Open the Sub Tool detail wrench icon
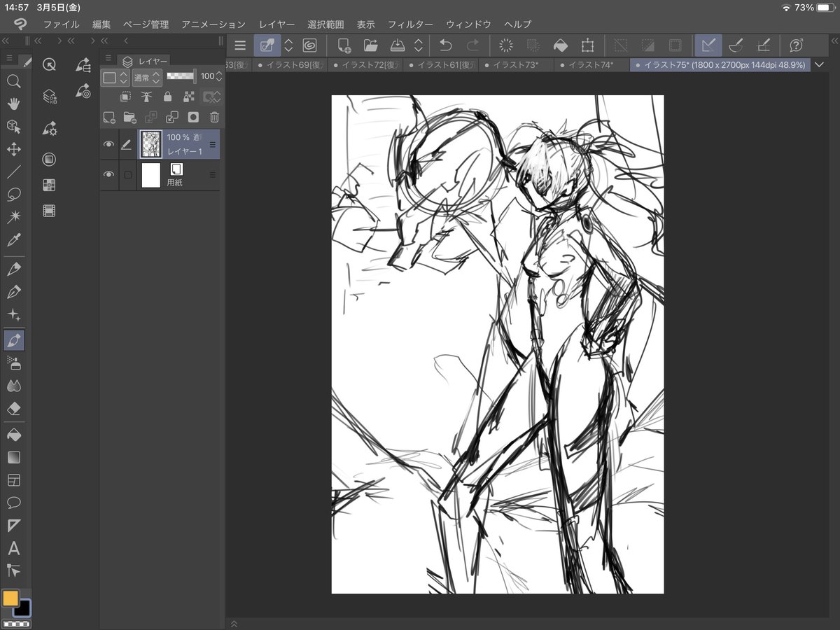This screenshot has height=630, width=840. tap(49, 129)
